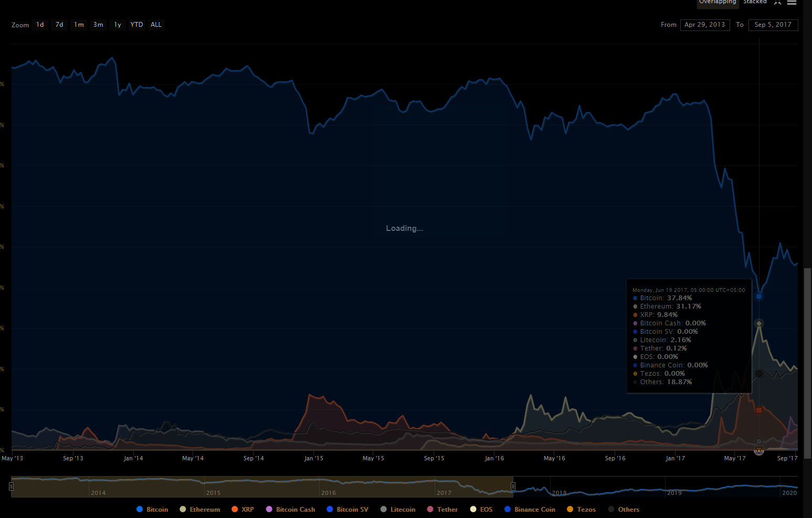Screen dimensions: 812x518
Task: Select the Overlapping chart view
Action: 718,3
